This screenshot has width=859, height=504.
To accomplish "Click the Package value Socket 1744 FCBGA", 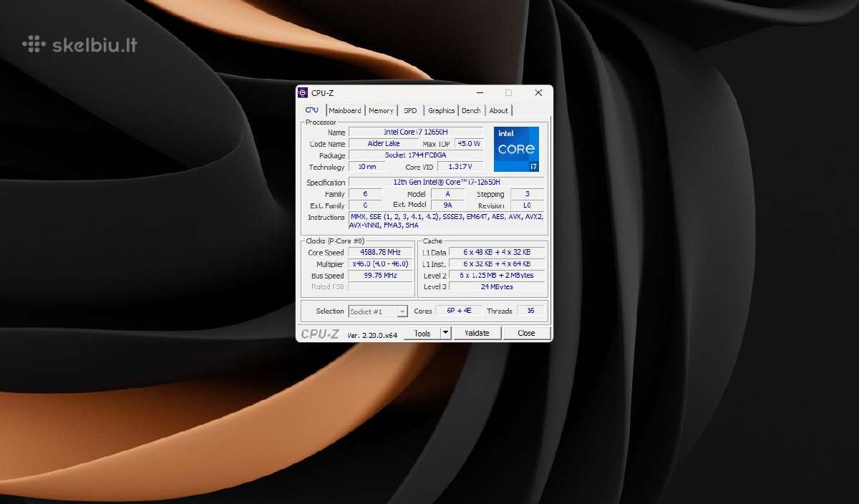I will 415,155.
